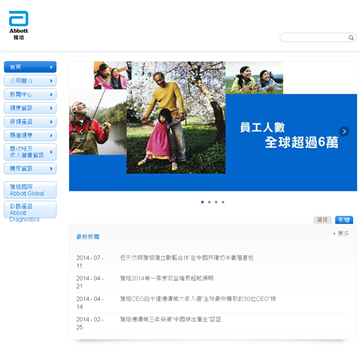The width and height of the screenshot is (360, 360).
Task: Open the 2014 first-quarter earnings news headline
Action: [167, 278]
